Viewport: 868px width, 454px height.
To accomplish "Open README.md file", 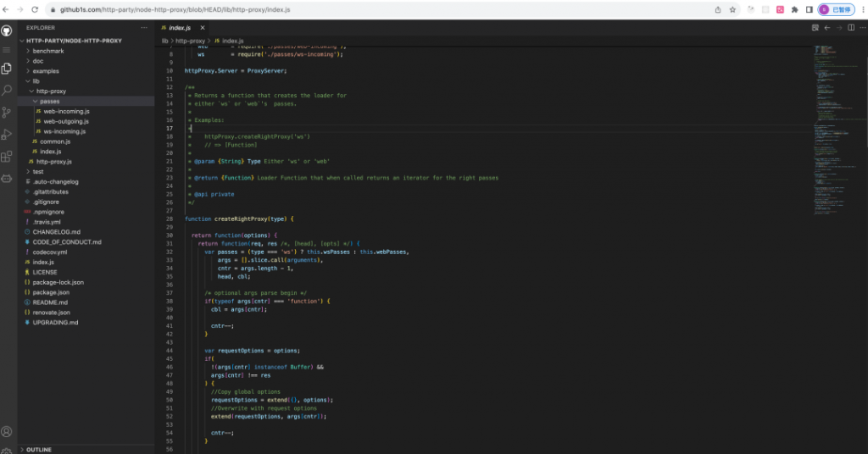I will point(86,302).
